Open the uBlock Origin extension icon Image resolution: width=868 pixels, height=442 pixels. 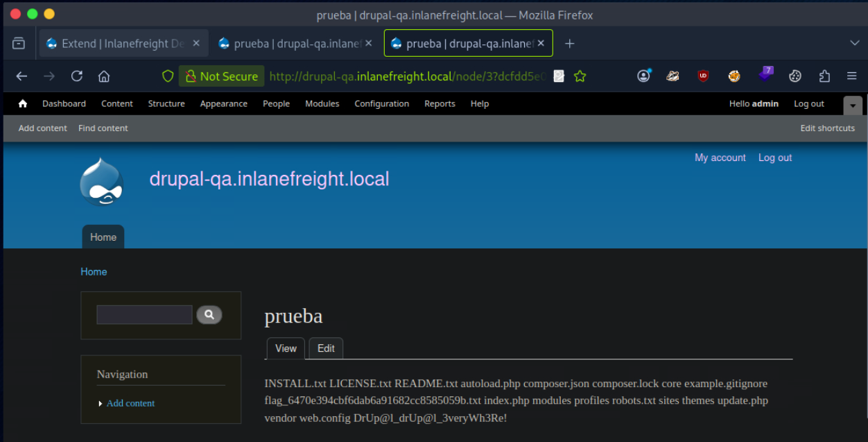[x=703, y=76]
